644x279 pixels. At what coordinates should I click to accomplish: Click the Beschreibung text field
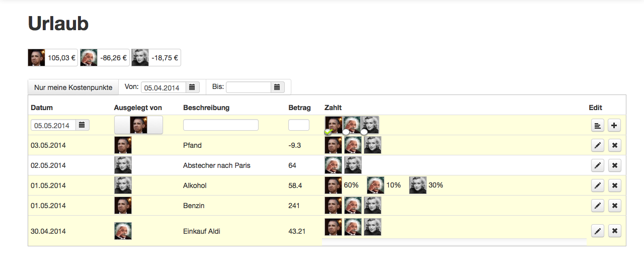[x=220, y=125]
